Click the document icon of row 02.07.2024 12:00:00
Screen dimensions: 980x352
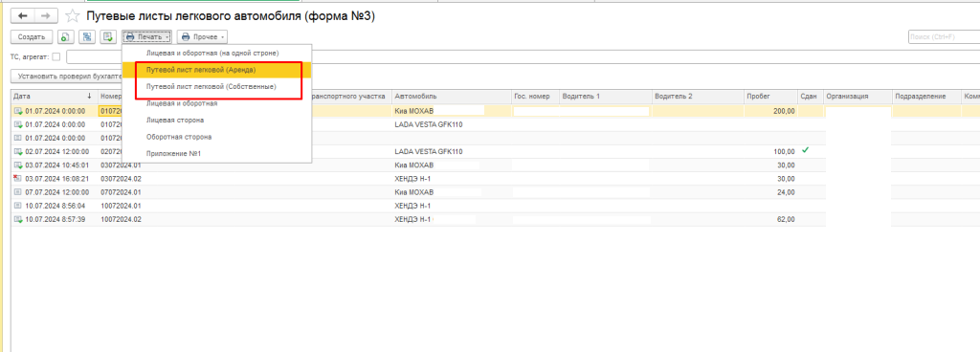(17, 152)
